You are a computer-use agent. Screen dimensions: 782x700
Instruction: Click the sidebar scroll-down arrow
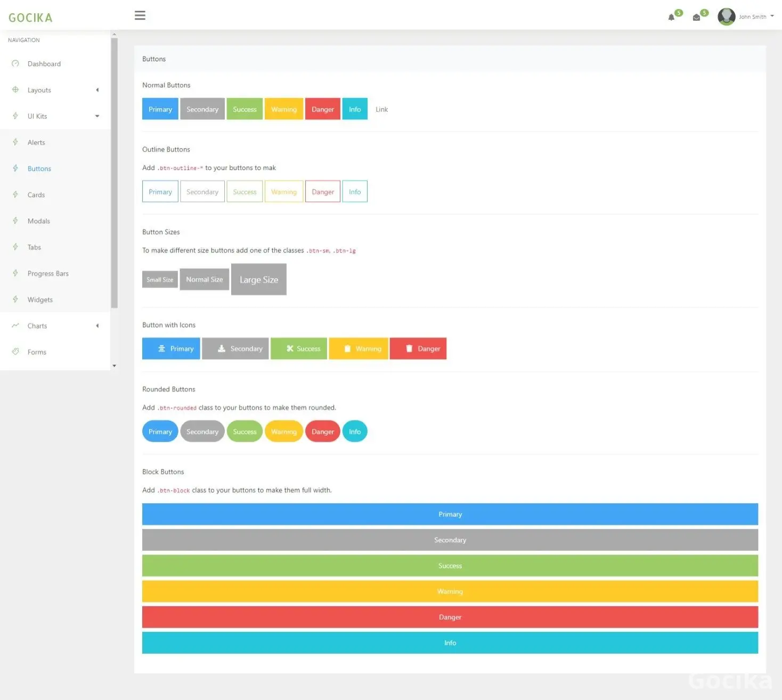114,366
